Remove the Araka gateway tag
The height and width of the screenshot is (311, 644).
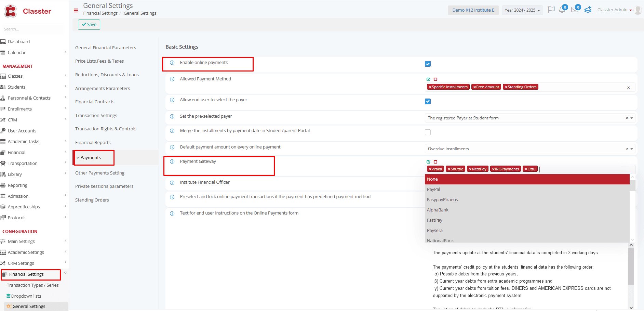[430, 169]
